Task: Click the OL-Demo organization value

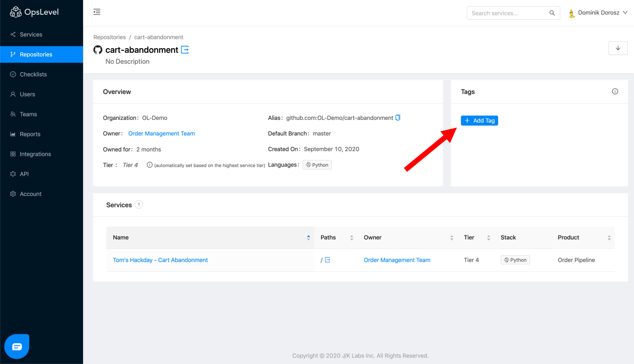Action: 155,118
